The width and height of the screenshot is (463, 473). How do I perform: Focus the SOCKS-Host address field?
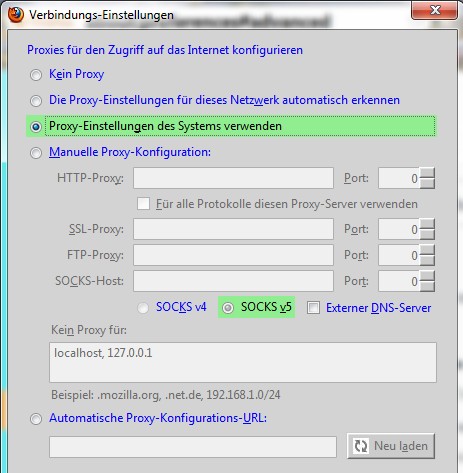click(233, 281)
